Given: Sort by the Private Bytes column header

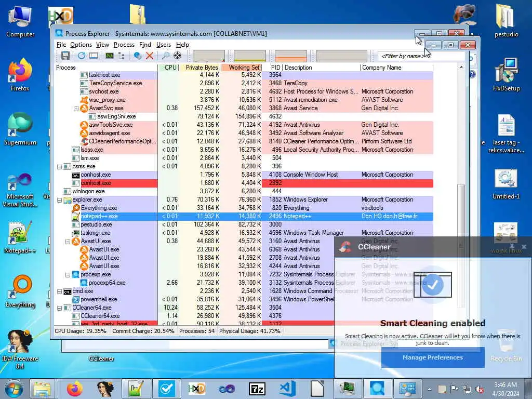Looking at the screenshot, I should [x=200, y=68].
